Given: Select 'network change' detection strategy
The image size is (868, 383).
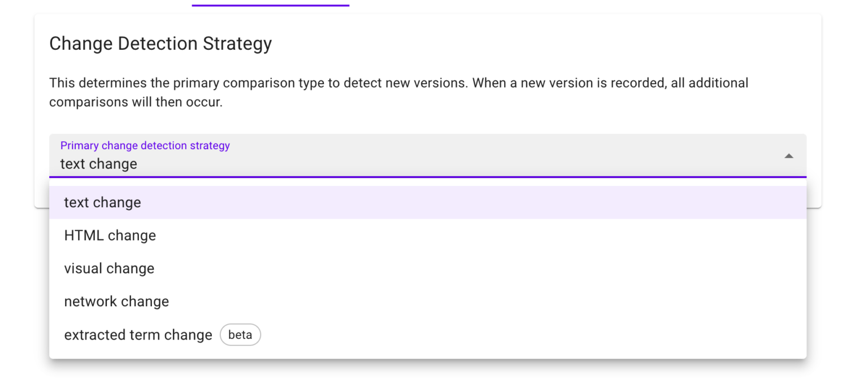Looking at the screenshot, I should pos(116,301).
